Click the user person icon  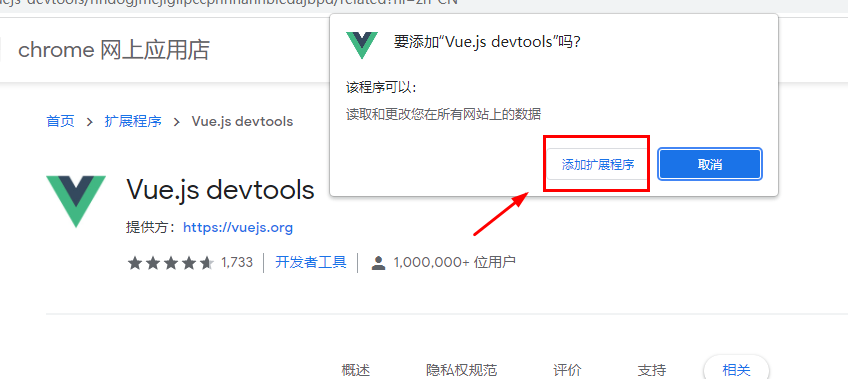click(x=379, y=263)
